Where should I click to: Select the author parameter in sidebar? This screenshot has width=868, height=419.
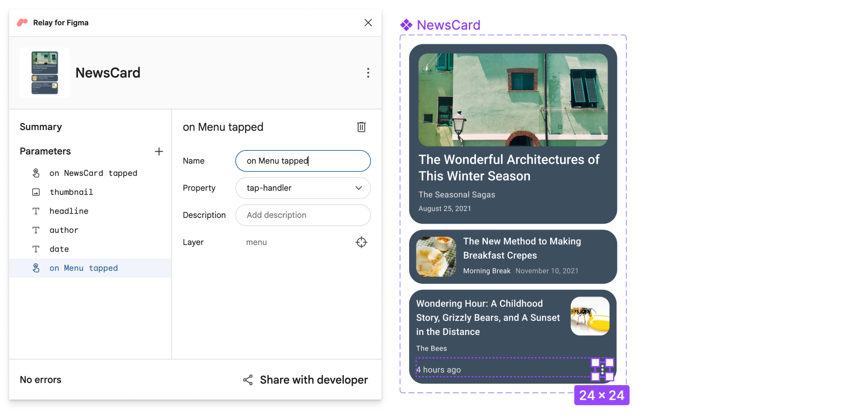[63, 230]
